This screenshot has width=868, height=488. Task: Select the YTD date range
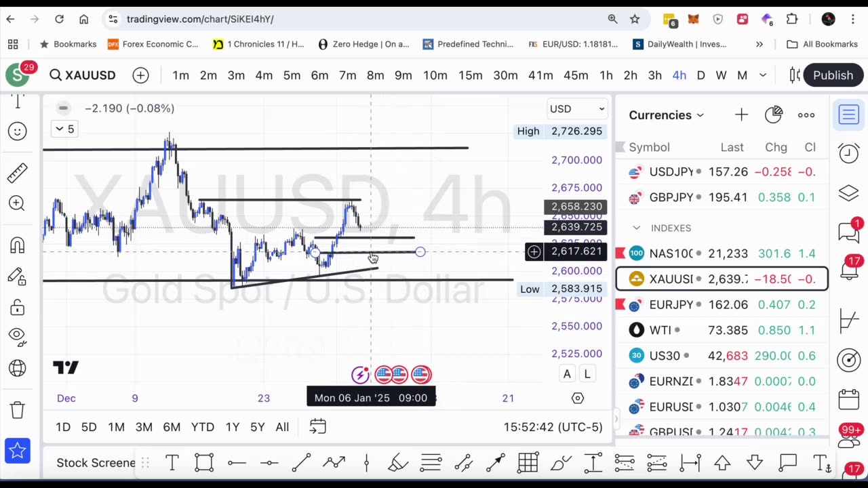pos(203,427)
